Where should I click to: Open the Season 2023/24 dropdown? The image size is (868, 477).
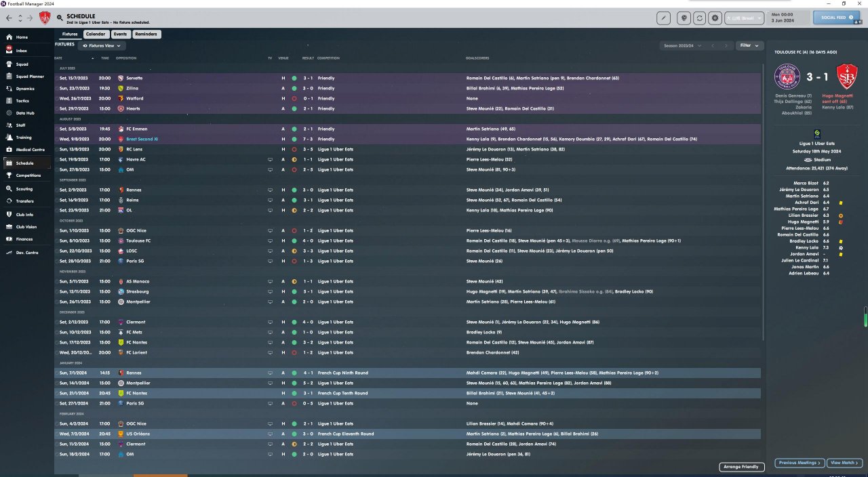[682, 45]
